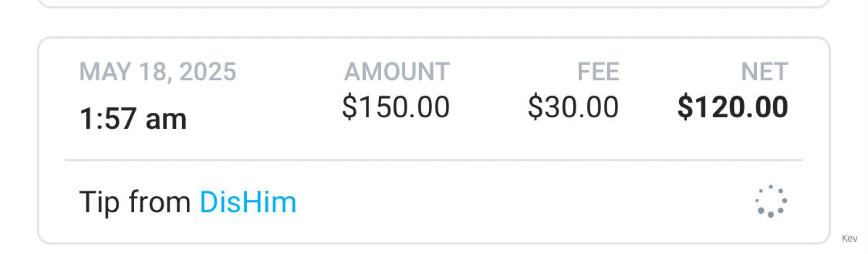This screenshot has height=254, width=868.
Task: Click the 'Tip from' description text
Action: [135, 202]
